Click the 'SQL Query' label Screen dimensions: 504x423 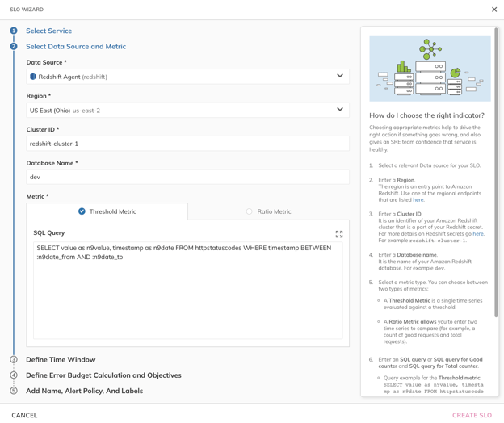[x=48, y=232]
